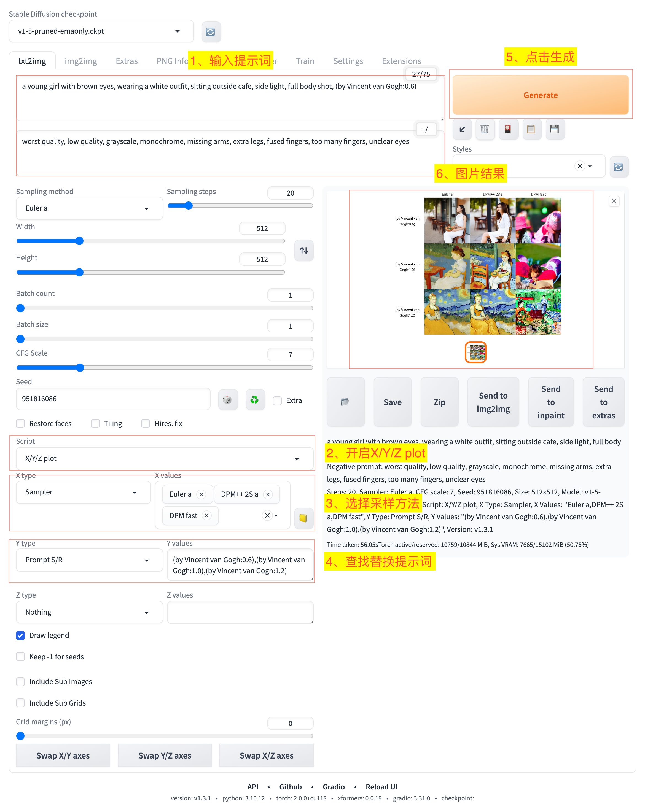The height and width of the screenshot is (812, 645).
Task: Uncheck the Draw legend checkbox
Action: (x=21, y=636)
